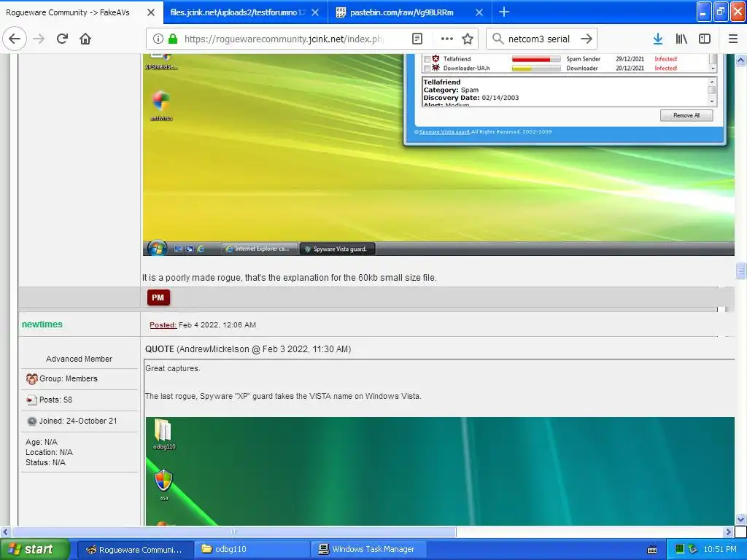Click the forward navigation arrow

click(x=39, y=39)
